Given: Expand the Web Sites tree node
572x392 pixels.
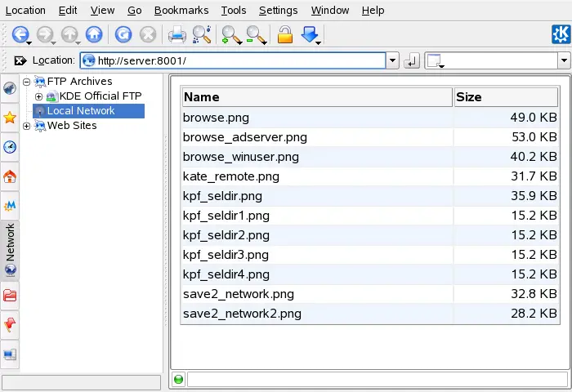Looking at the screenshot, I should point(27,126).
